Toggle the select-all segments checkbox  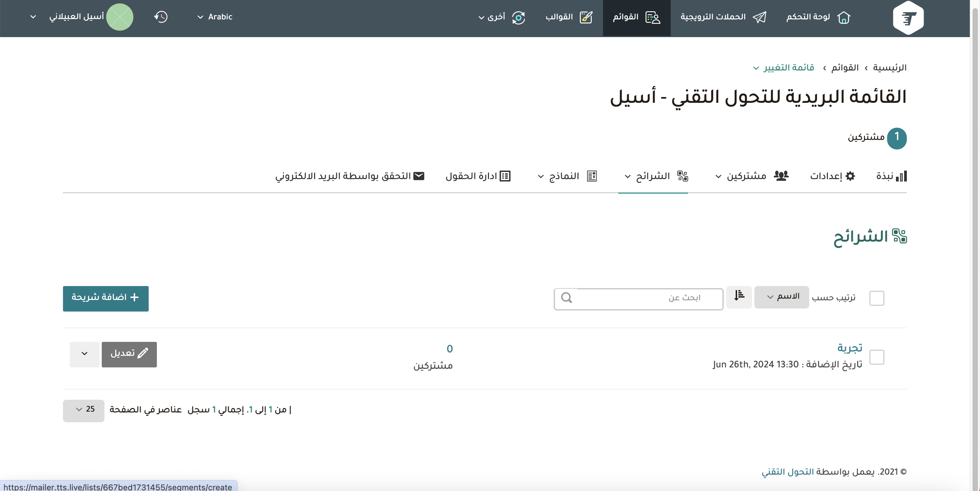[877, 298]
